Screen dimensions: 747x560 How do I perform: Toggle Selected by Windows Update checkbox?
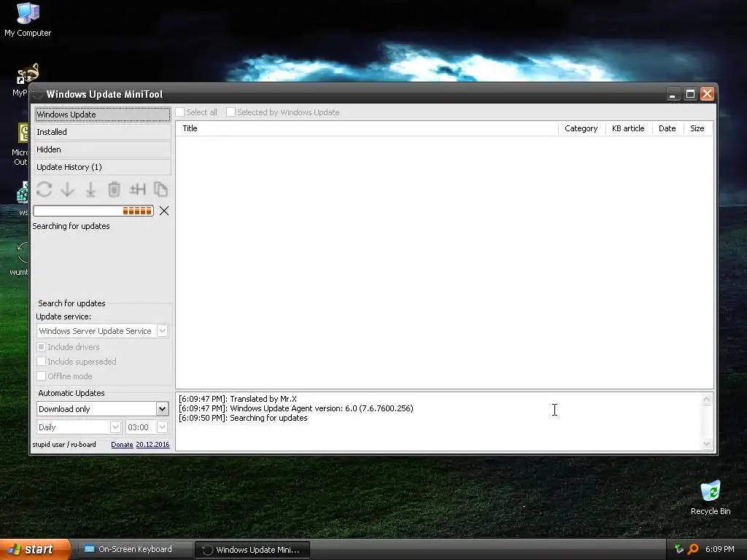[x=231, y=112]
